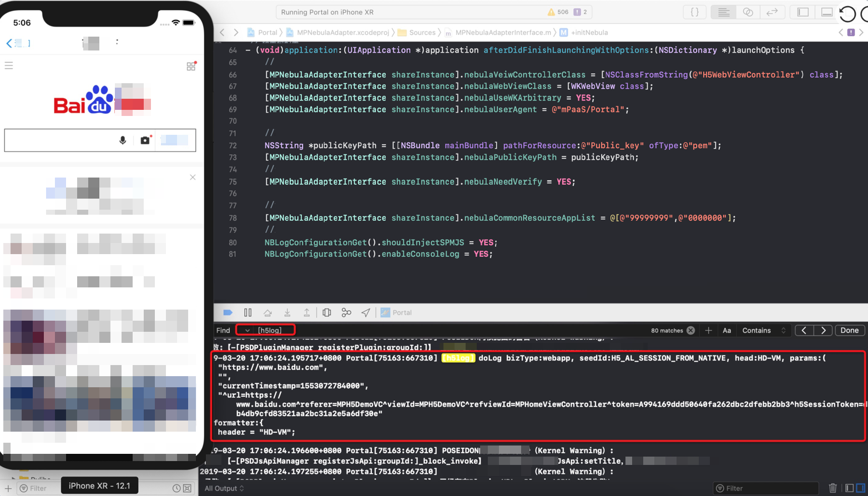The image size is (868, 496).
Task: Add a new file with navigator plus
Action: pyautogui.click(x=8, y=488)
